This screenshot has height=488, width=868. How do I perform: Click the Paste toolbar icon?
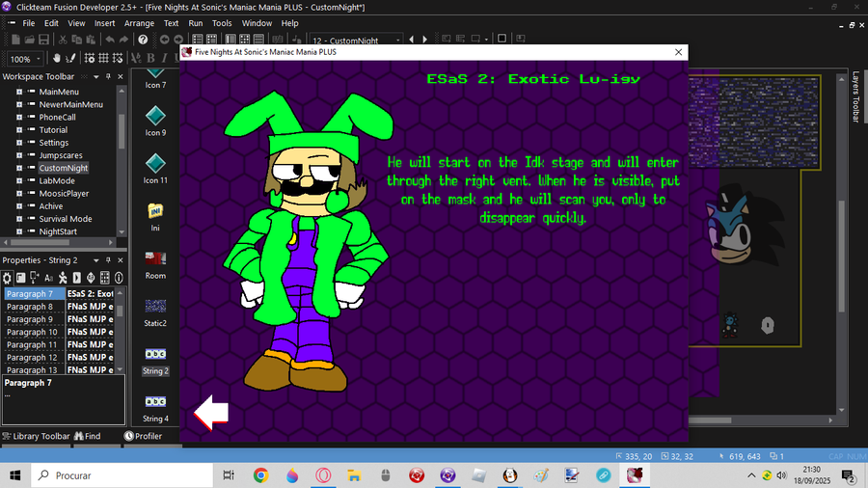click(x=91, y=40)
